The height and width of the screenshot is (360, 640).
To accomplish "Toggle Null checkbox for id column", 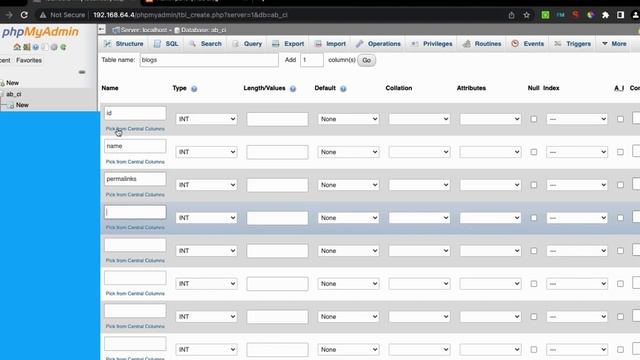I will coord(533,119).
